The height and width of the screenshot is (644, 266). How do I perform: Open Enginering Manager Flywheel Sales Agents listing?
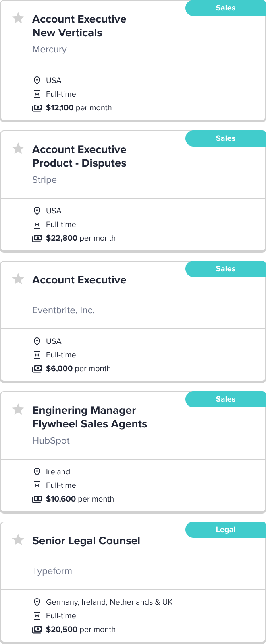pyautogui.click(x=89, y=417)
